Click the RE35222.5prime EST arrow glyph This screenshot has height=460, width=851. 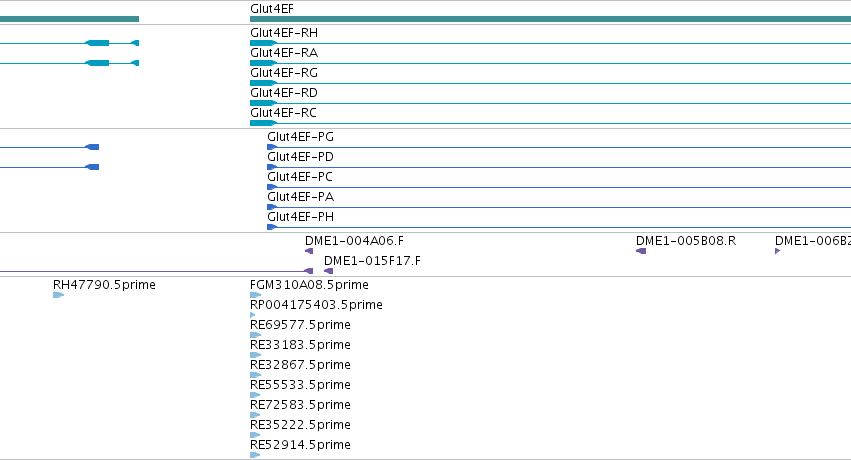point(255,436)
